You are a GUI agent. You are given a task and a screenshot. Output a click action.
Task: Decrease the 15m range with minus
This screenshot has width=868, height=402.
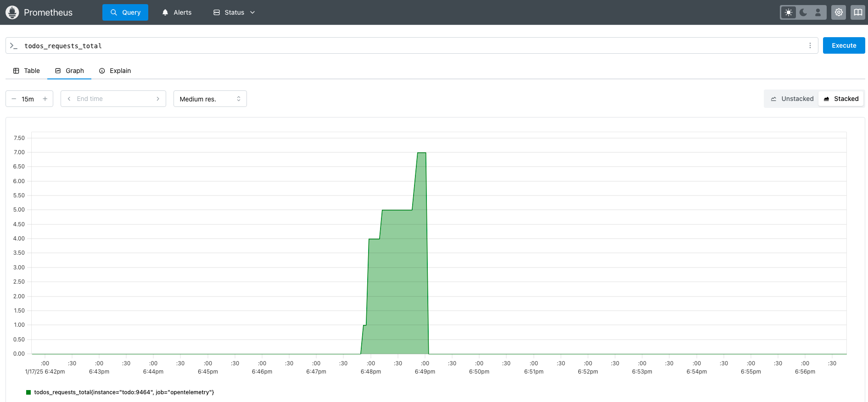[14, 99]
